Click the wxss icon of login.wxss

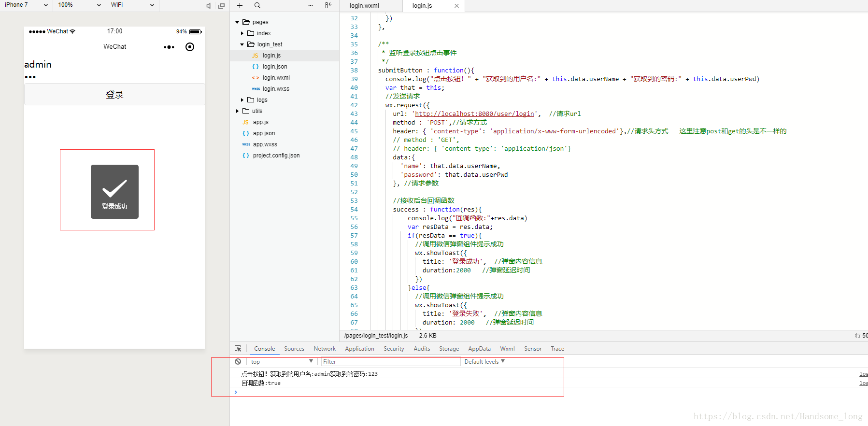256,89
